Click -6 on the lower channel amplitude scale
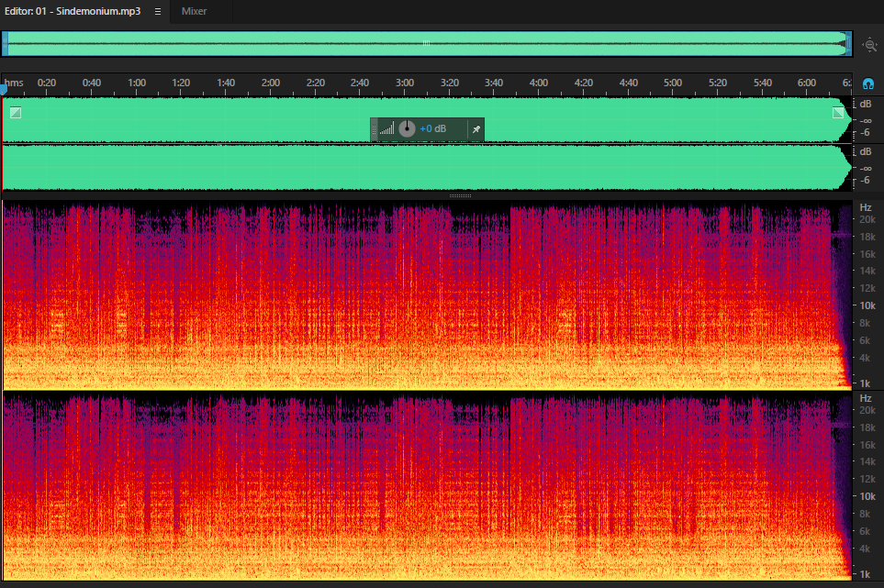The height and width of the screenshot is (588, 884). coord(865,181)
